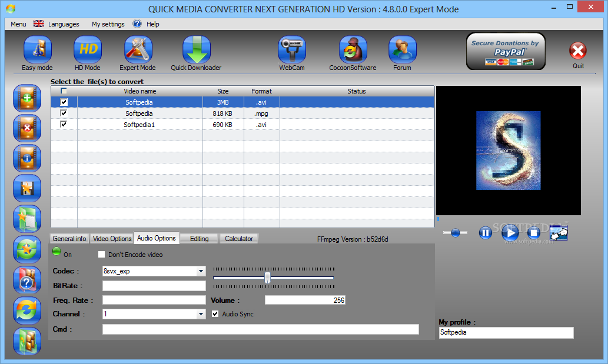Click the green document with star sidebar icon

[27, 219]
